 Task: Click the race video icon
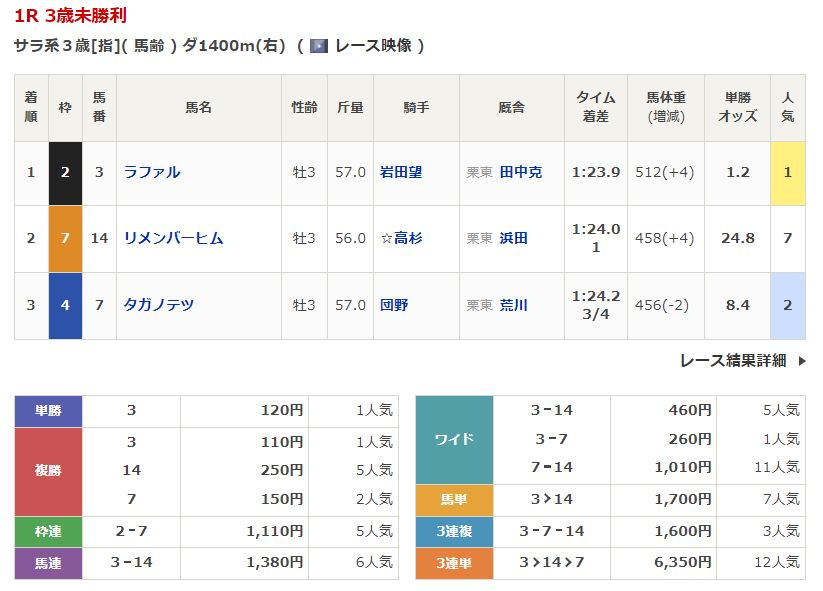(319, 46)
